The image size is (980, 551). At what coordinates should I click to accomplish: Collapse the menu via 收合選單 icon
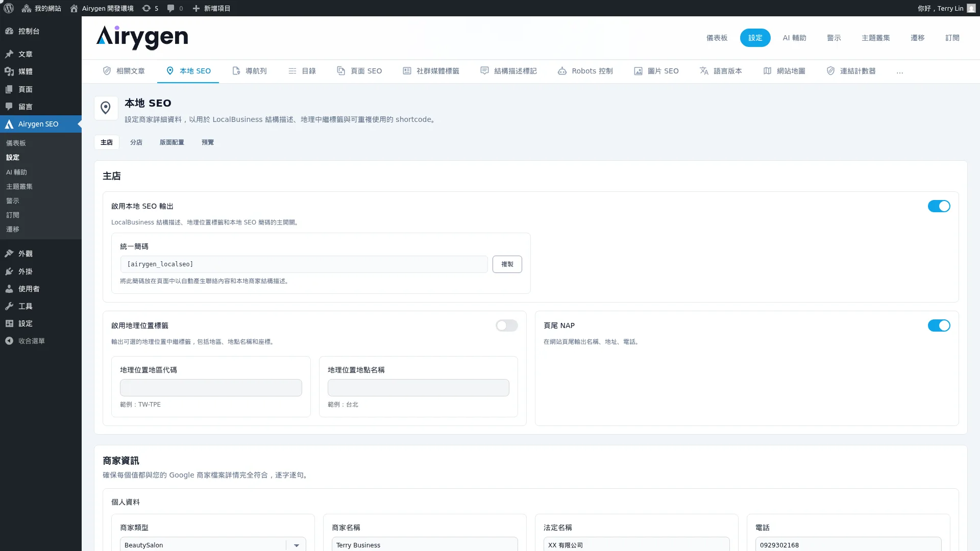coord(9,341)
